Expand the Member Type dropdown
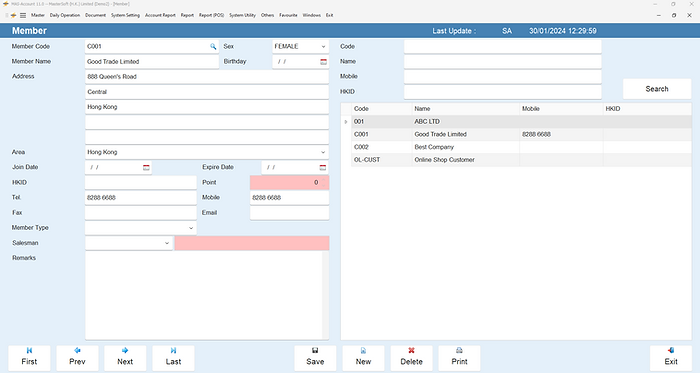Image resolution: width=700 pixels, height=373 pixels. point(191,228)
